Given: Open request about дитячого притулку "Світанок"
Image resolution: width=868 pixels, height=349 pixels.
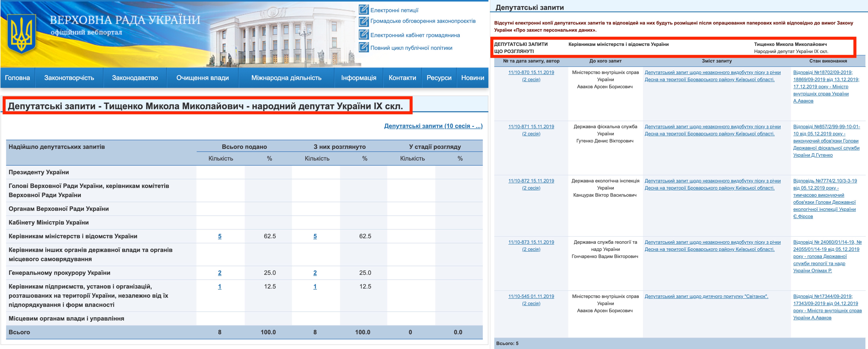Looking at the screenshot, I should [706, 296].
